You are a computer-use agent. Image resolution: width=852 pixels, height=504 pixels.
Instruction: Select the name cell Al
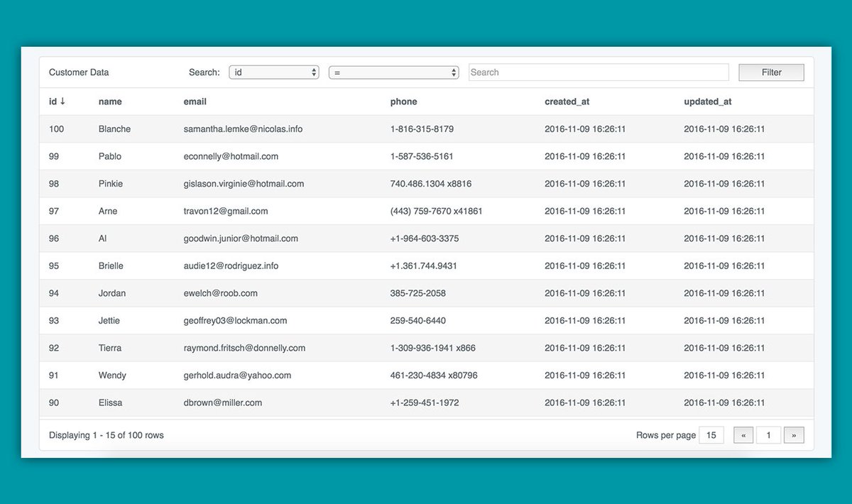pyautogui.click(x=103, y=239)
